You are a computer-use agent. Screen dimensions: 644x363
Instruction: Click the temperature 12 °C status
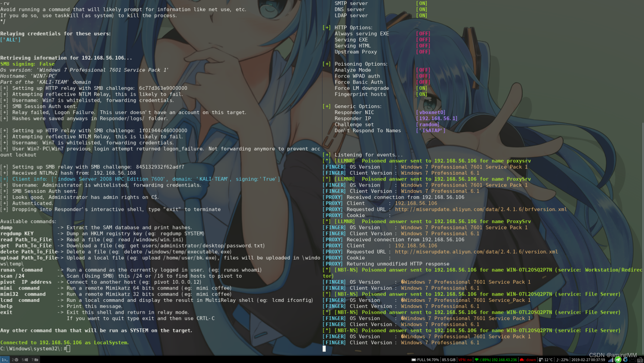[x=545, y=360]
